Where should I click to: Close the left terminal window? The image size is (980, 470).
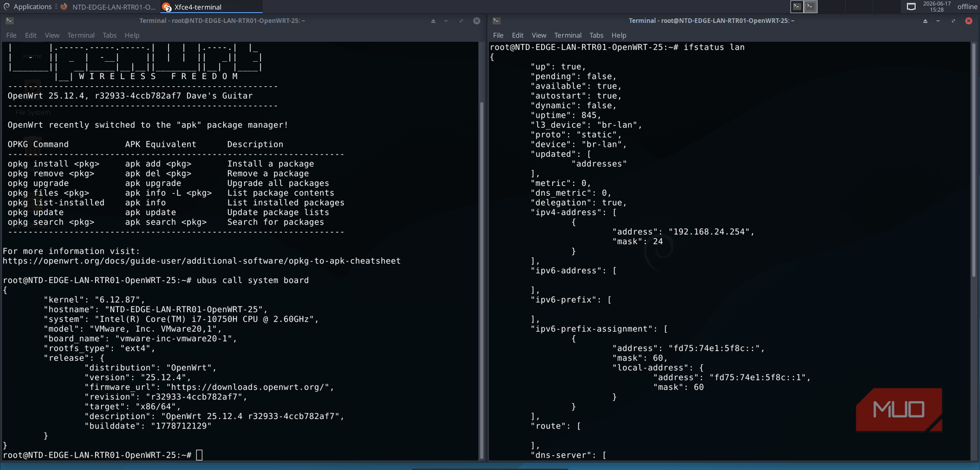(476, 21)
